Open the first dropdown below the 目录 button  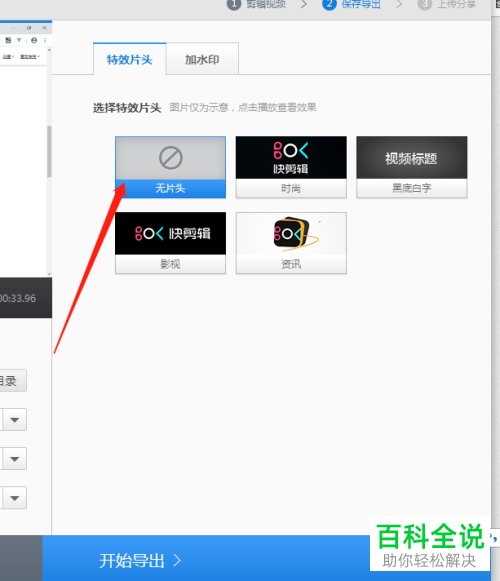14,420
